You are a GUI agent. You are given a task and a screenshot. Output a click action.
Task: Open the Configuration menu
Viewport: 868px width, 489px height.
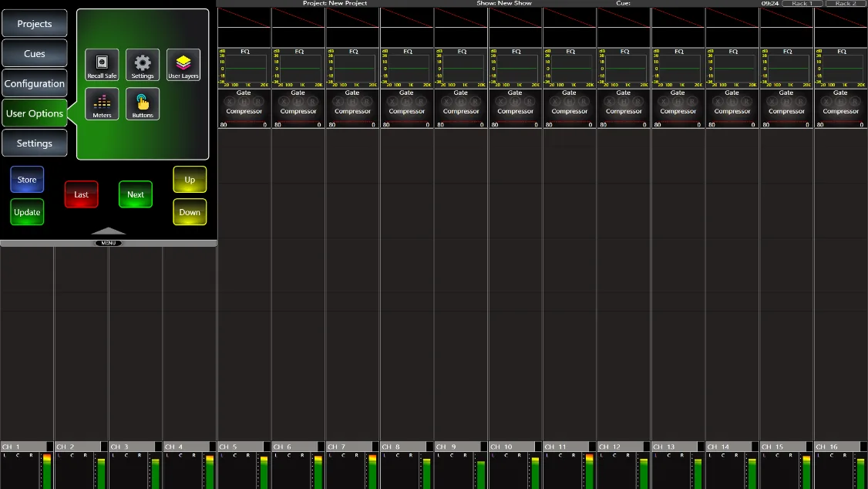35,83
